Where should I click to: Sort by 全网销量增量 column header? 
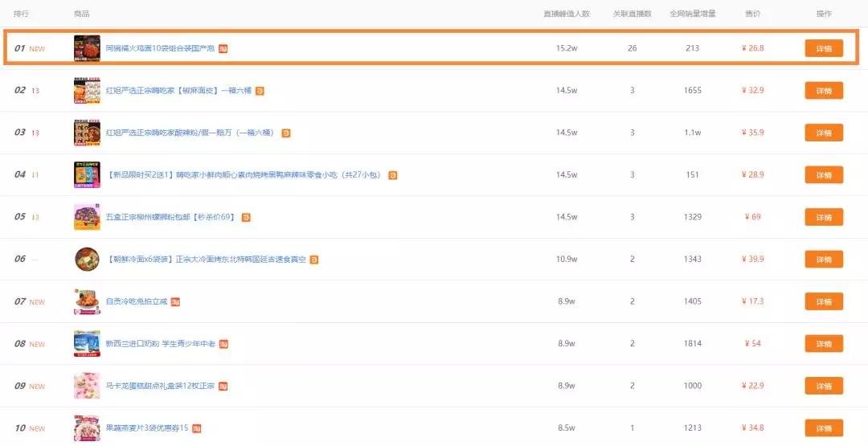tap(693, 14)
